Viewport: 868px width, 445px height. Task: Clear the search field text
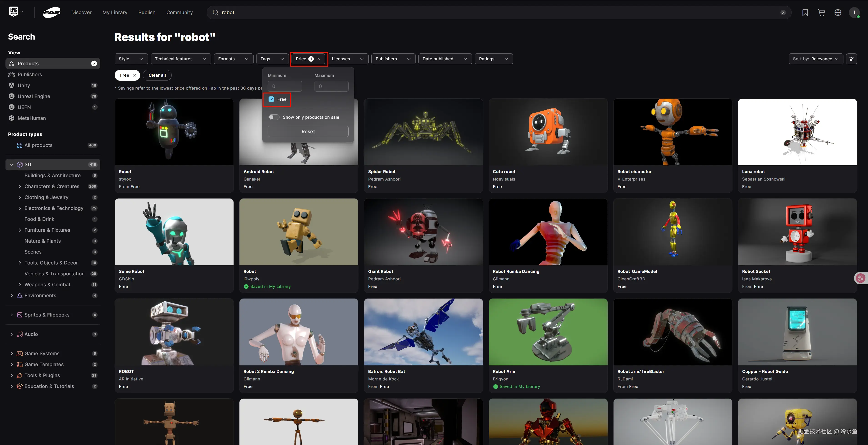[x=783, y=13]
